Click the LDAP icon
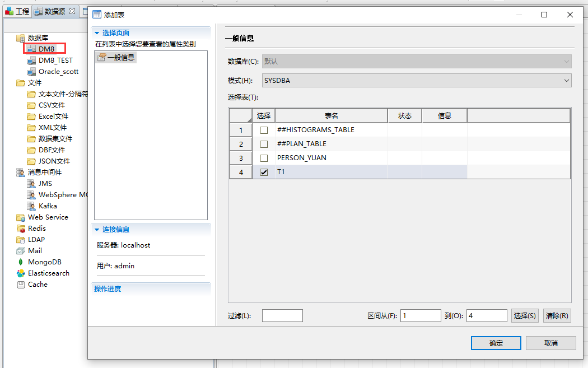588x368 pixels. coord(21,240)
